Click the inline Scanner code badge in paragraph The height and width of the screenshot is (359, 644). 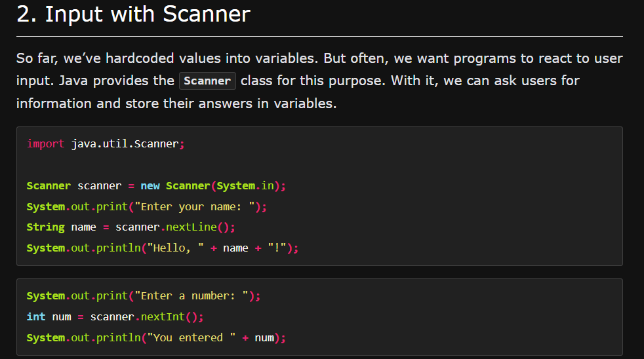[x=207, y=81]
